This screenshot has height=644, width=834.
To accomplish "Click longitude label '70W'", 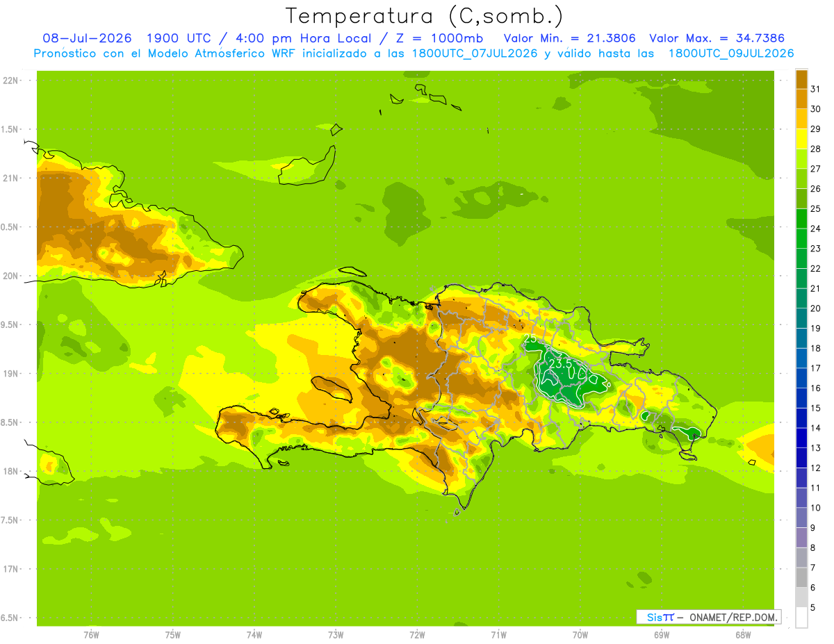I will [580, 635].
